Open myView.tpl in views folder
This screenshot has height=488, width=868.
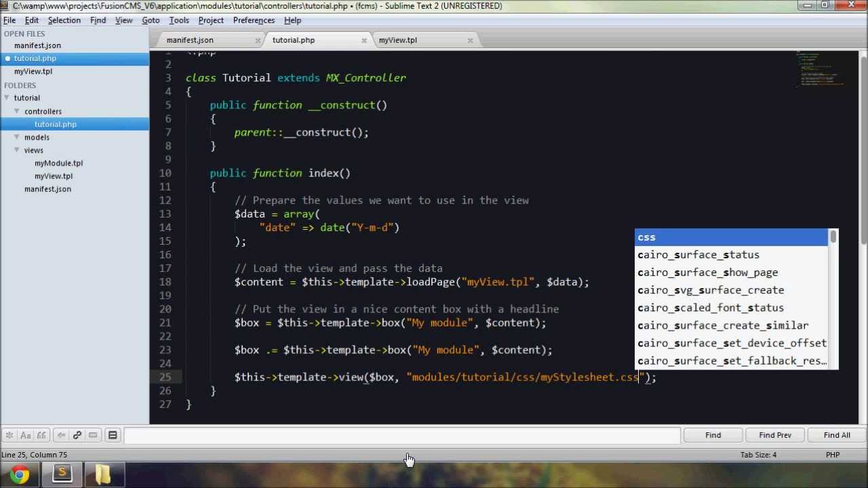(54, 176)
